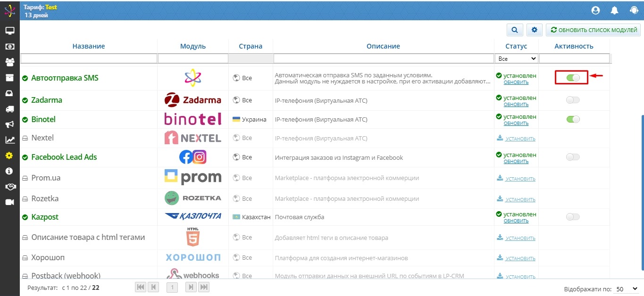
Task: Click ОБНОВИТЬ СПИСОК МОДУЛЕЙ button
Action: coord(594,30)
